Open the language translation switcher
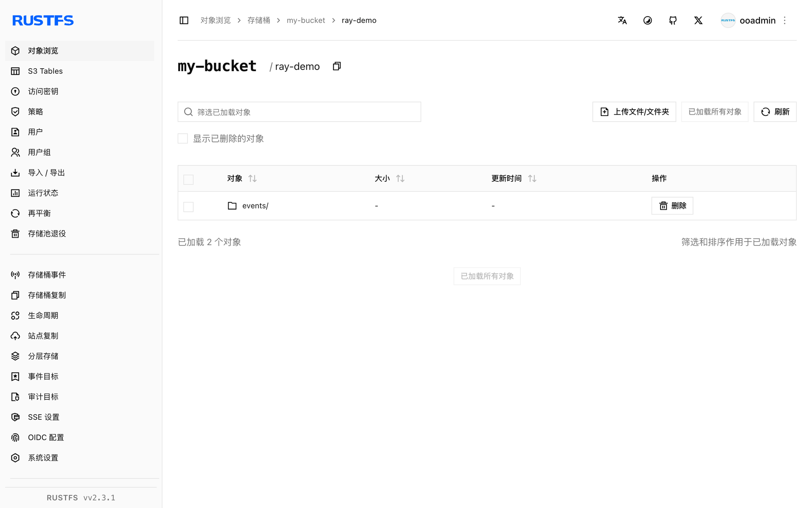The width and height of the screenshot is (812, 508). coord(622,20)
